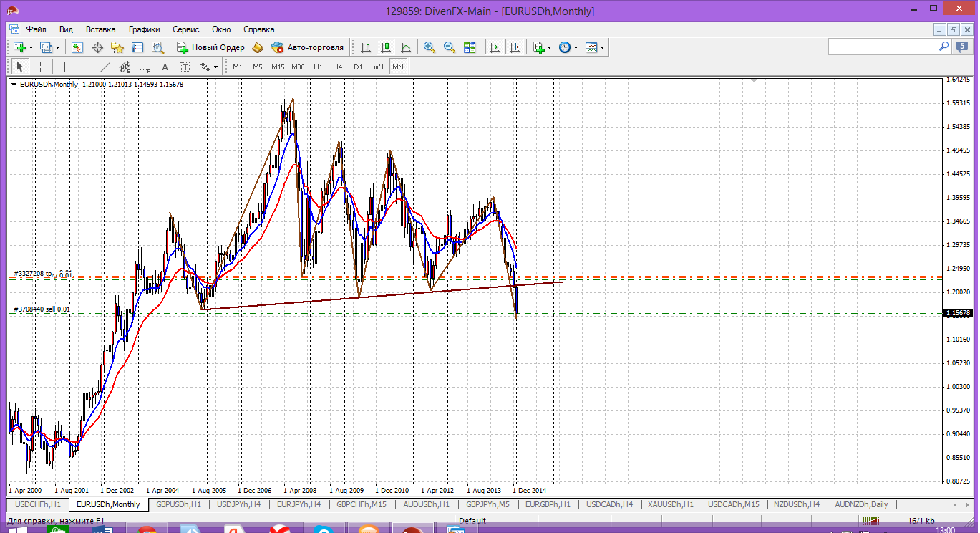
Task: Select the M15 timeframe
Action: coord(278,67)
